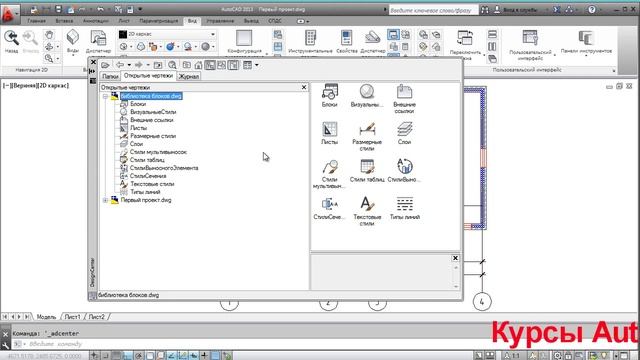Select the Листы content icon
This screenshot has height=360, width=640.
click(329, 133)
